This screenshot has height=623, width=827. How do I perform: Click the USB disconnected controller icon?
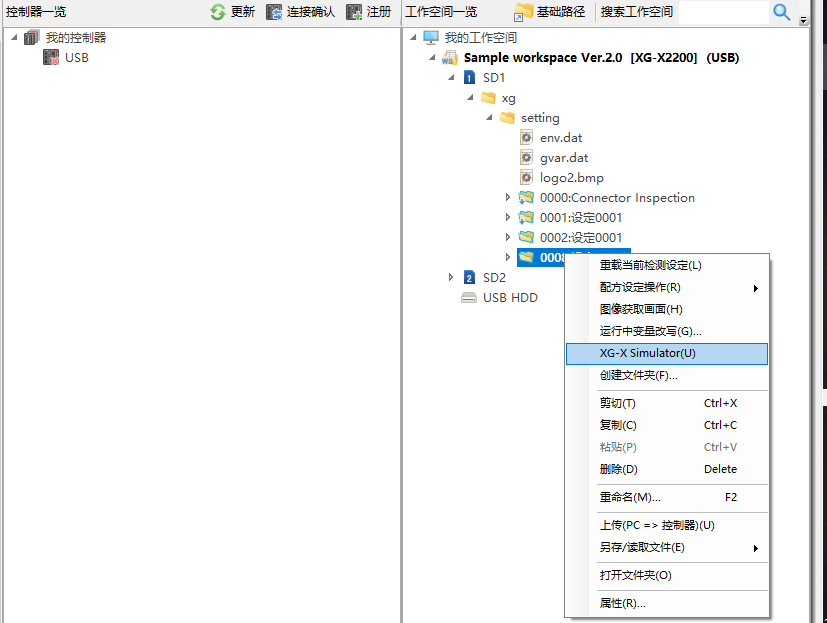pyautogui.click(x=51, y=57)
